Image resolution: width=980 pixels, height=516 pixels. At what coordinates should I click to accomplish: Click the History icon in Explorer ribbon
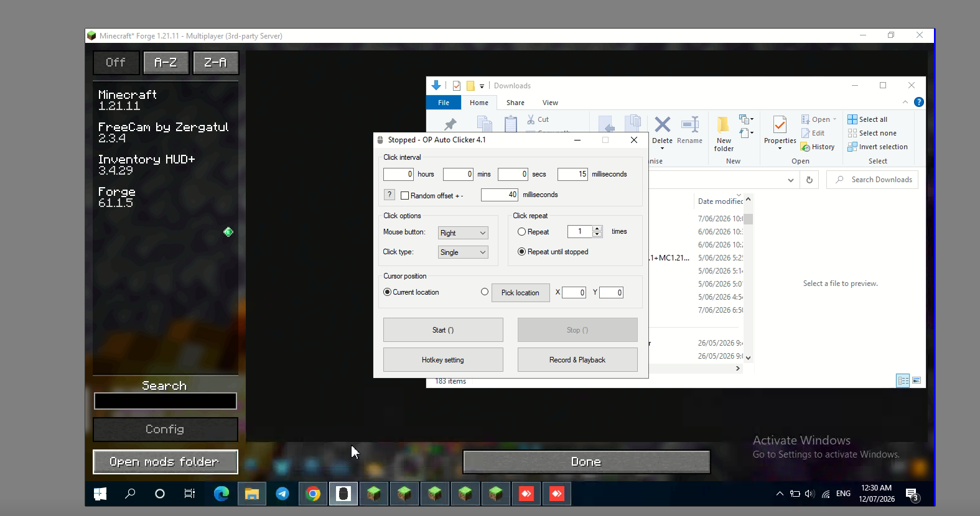click(805, 147)
